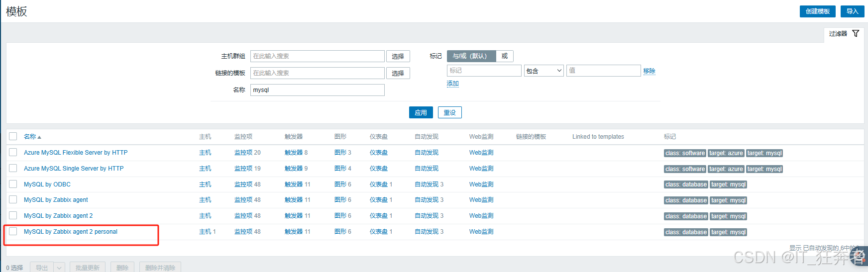Focus the 链接的模板 search field
The image size is (868, 272).
[x=317, y=73]
